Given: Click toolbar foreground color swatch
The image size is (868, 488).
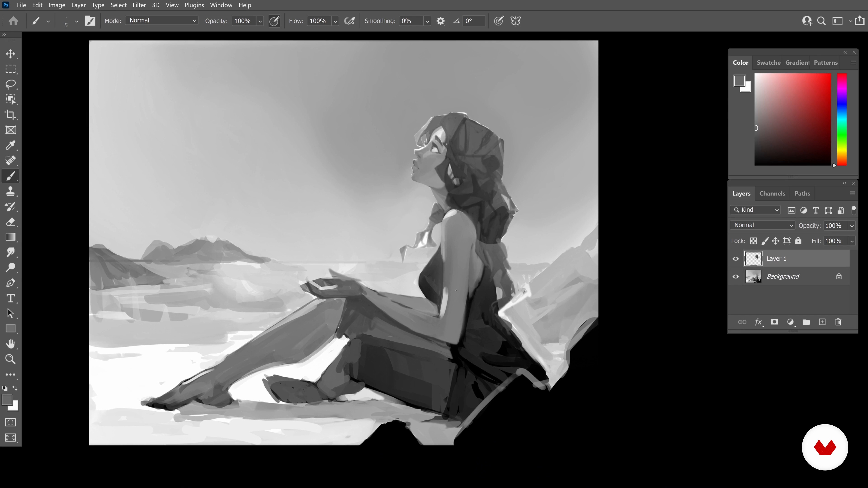Looking at the screenshot, I should coord(7,400).
